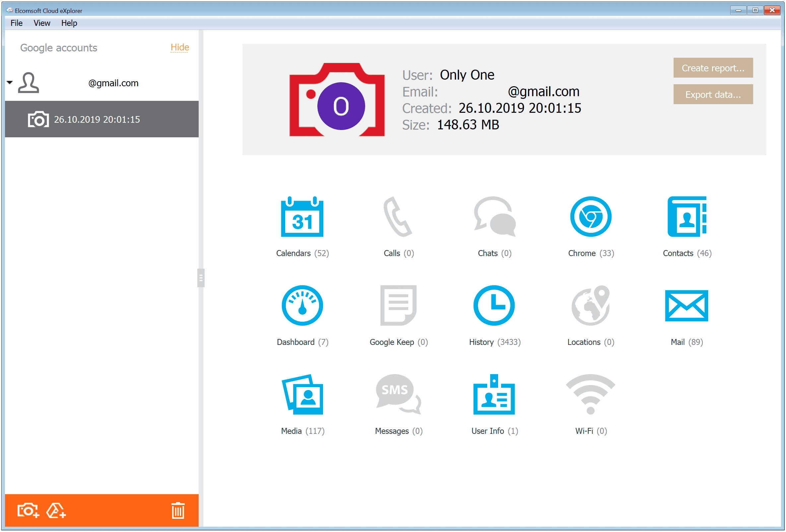Click the Locations (0) label
Image resolution: width=786 pixels, height=532 pixels.
click(591, 342)
